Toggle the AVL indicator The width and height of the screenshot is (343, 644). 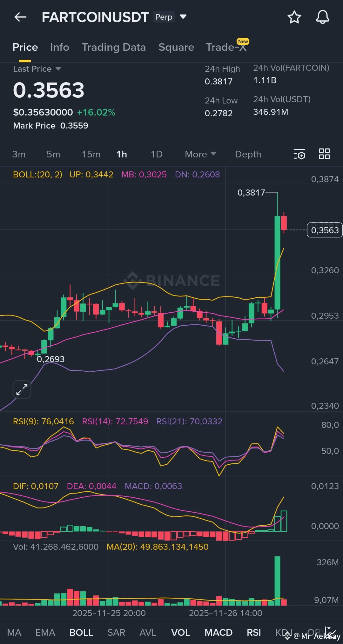click(148, 633)
